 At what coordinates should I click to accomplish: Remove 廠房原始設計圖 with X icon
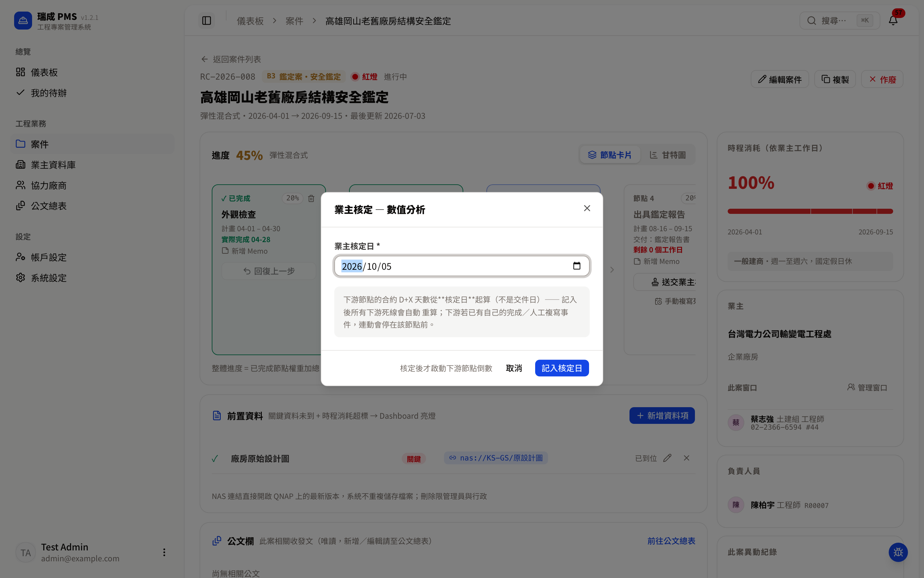pos(687,458)
